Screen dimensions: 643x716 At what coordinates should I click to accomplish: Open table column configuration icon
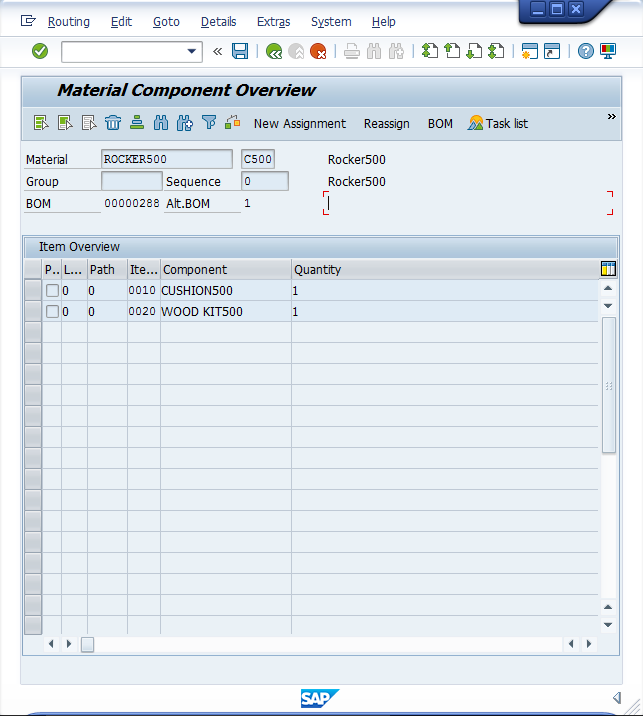[608, 269]
